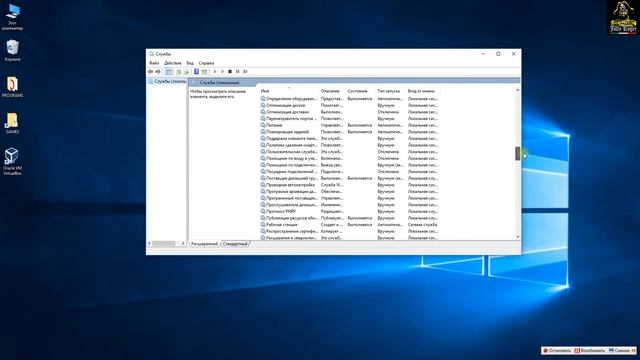Select the Oracle VM VirtualBox desktop icon
The width and height of the screenshot is (640, 360).
coord(12,161)
